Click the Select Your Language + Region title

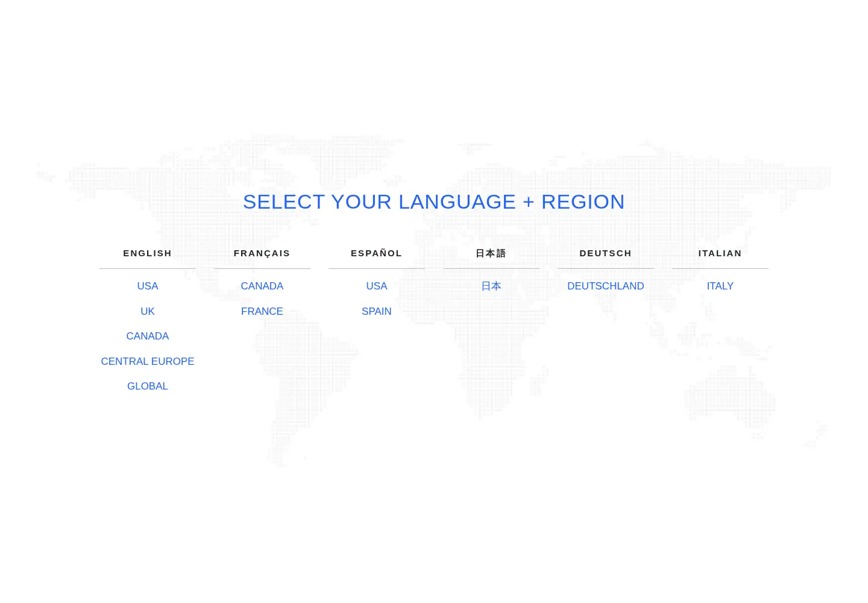coord(434,202)
